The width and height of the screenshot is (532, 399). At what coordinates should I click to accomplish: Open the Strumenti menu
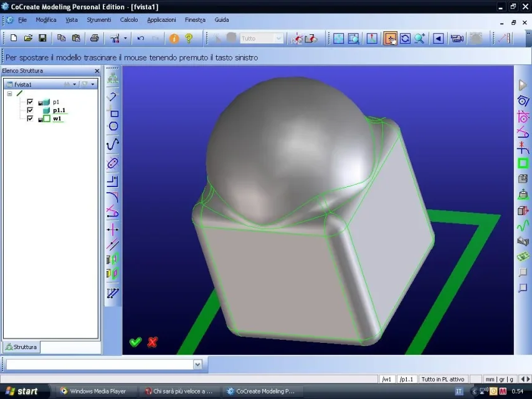(x=98, y=20)
